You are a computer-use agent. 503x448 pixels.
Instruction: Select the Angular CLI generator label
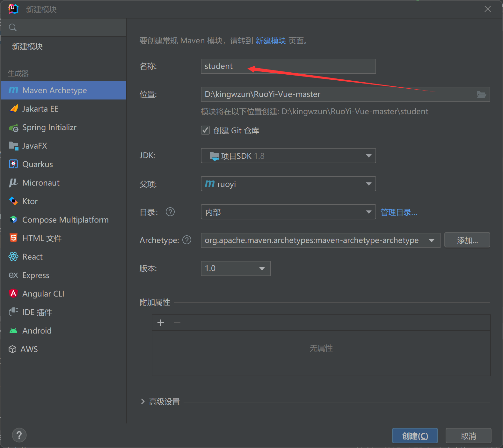point(43,294)
